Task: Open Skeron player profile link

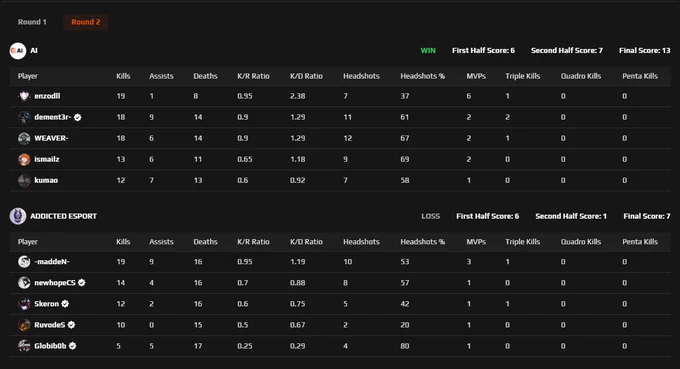Action: pyautogui.click(x=46, y=304)
